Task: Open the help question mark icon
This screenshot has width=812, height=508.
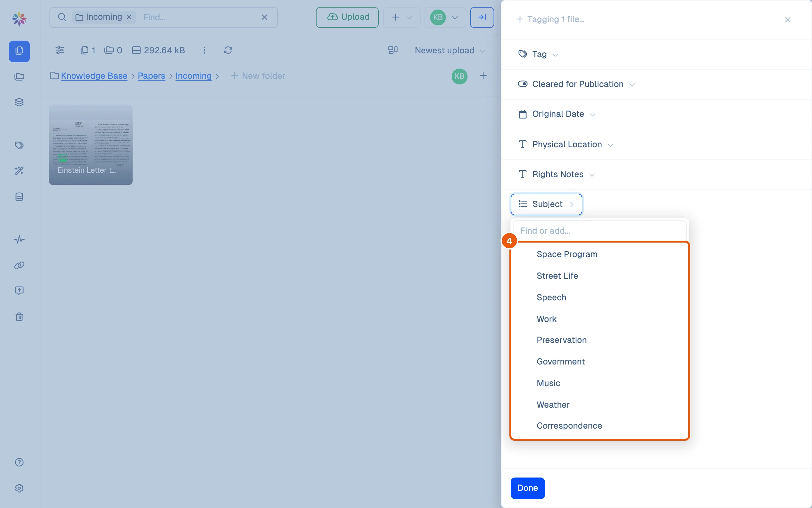Action: (19, 462)
